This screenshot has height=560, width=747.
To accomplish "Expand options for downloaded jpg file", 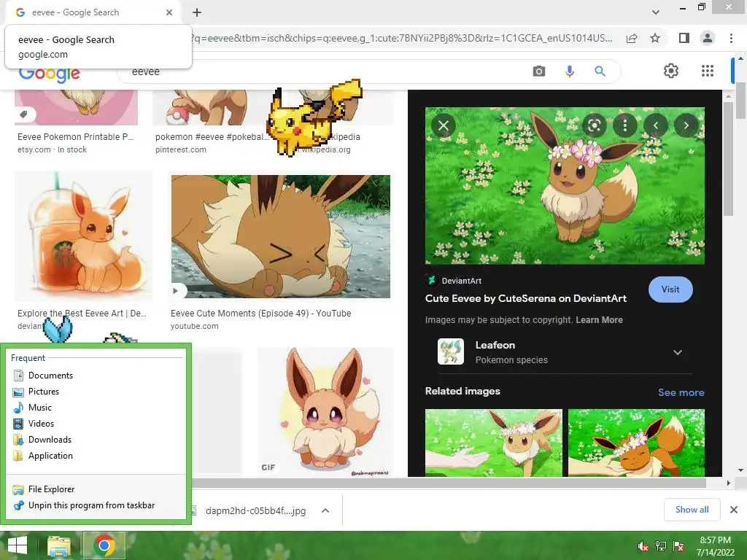I will coord(325,510).
